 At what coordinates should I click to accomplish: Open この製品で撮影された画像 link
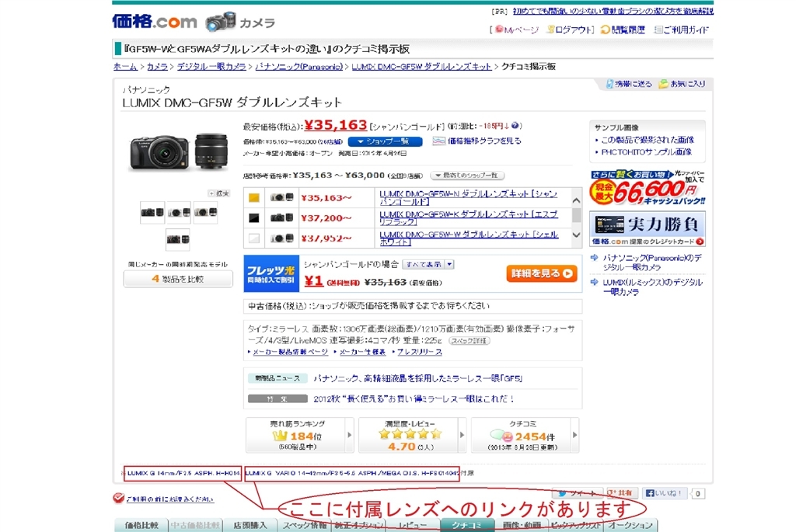(648, 140)
